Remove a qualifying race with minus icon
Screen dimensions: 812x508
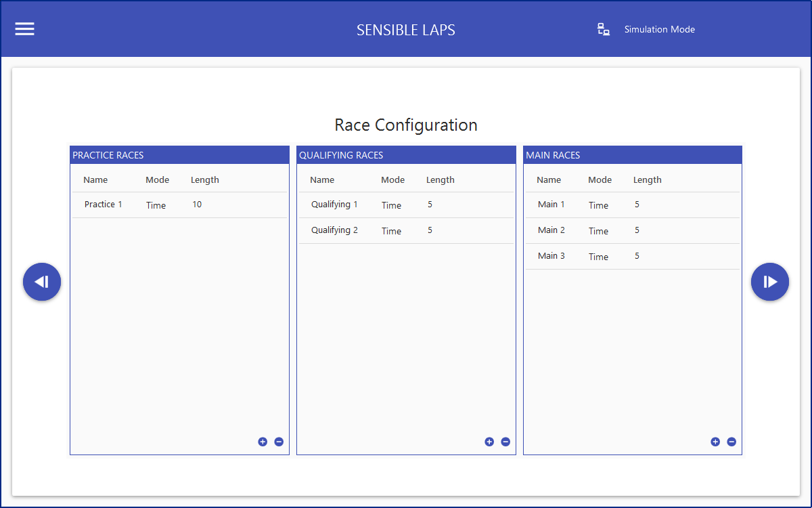click(x=505, y=442)
